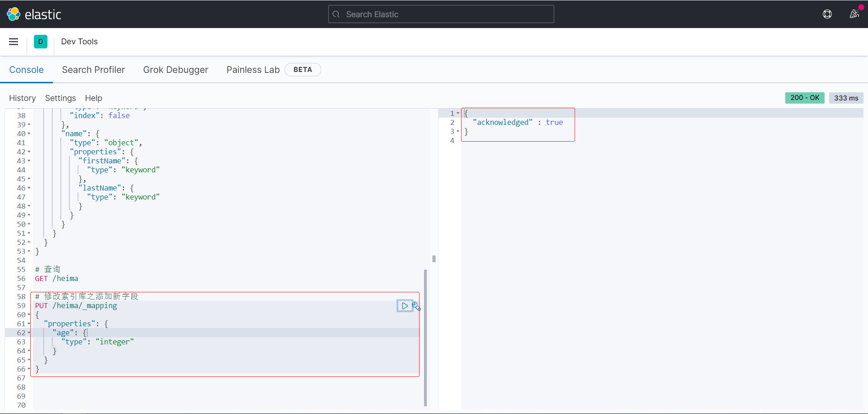Click the panel resize divider handle

(434, 259)
